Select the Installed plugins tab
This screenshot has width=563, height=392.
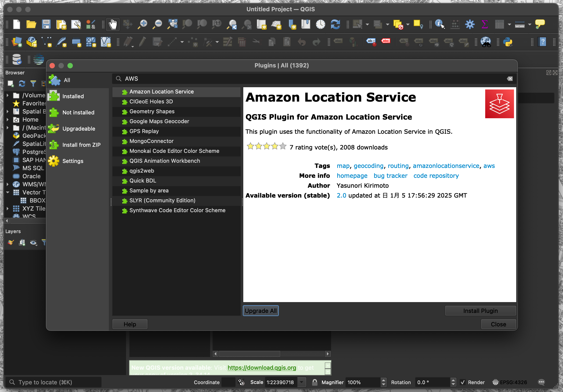coord(78,96)
